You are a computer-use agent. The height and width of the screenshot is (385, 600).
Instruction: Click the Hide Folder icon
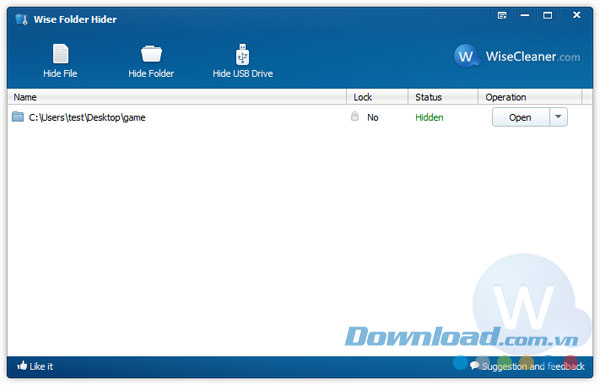151,53
